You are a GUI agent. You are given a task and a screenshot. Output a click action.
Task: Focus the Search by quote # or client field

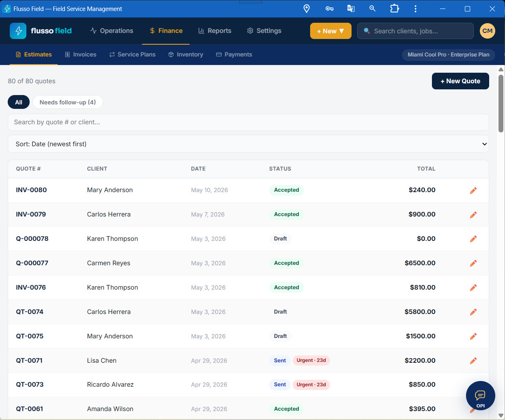[248, 122]
